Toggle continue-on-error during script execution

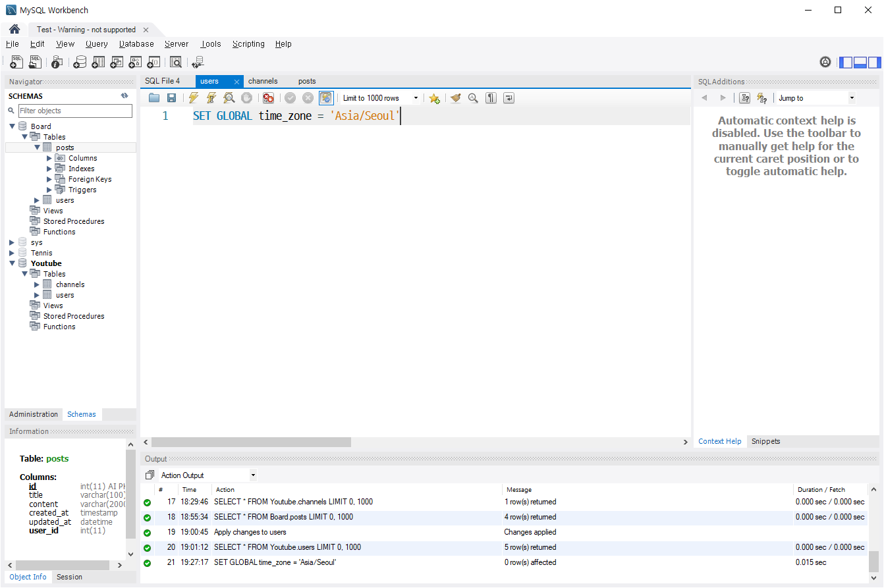(268, 98)
